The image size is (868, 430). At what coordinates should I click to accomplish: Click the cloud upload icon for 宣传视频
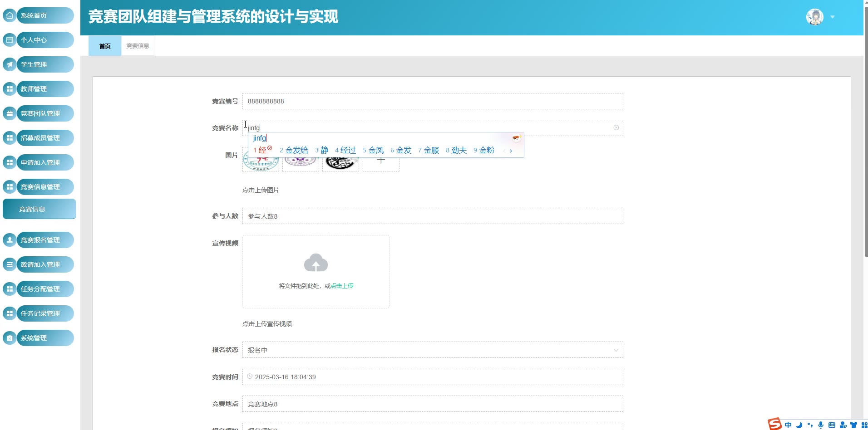(316, 263)
